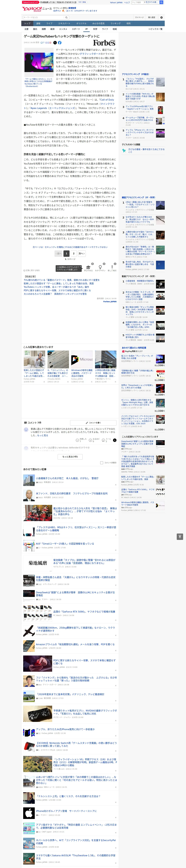
Task: Open settings via the gear icon
Action: [x=161, y=17]
